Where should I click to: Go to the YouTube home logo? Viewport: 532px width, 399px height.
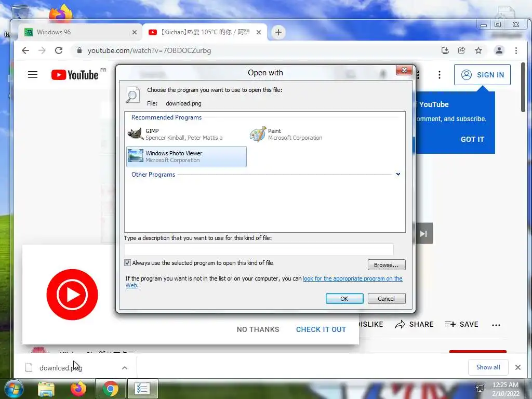pyautogui.click(x=75, y=75)
